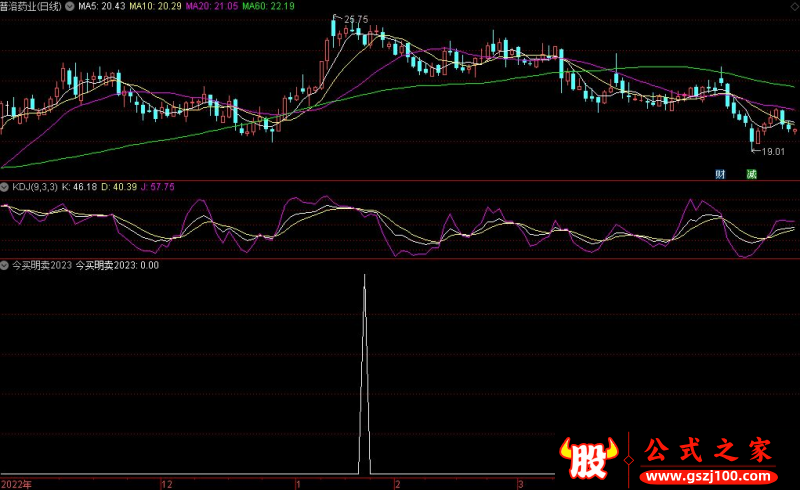Click the white signal spike peak
The height and width of the screenshot is (490, 800).
tap(364, 275)
